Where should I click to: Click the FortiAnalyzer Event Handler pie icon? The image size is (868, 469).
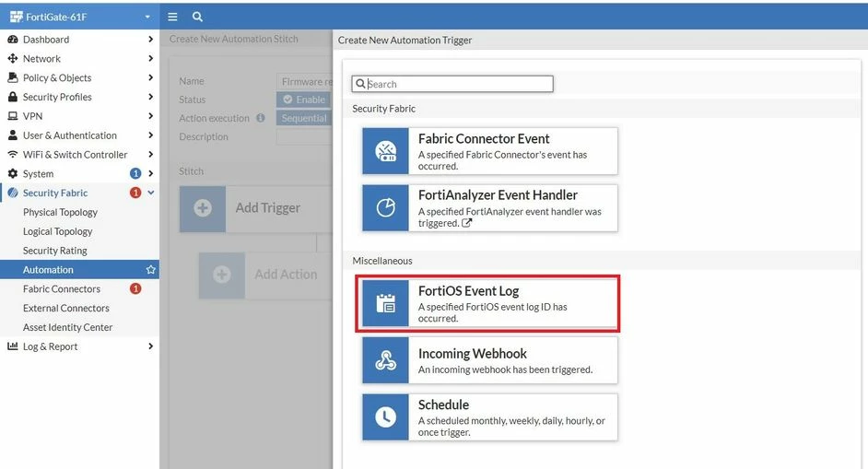385,207
